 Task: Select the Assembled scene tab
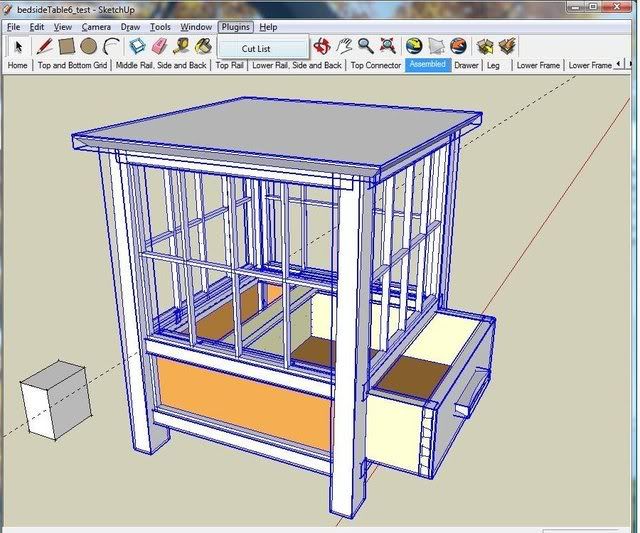point(428,65)
